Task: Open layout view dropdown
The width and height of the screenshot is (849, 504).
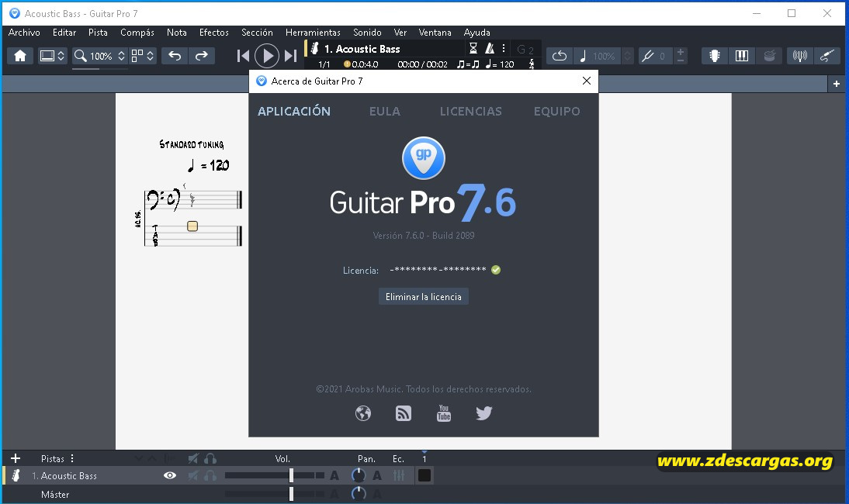Action: pyautogui.click(x=143, y=56)
